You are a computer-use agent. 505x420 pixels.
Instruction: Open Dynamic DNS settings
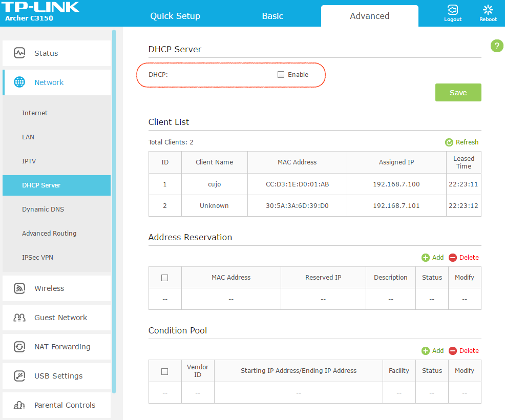[43, 209]
